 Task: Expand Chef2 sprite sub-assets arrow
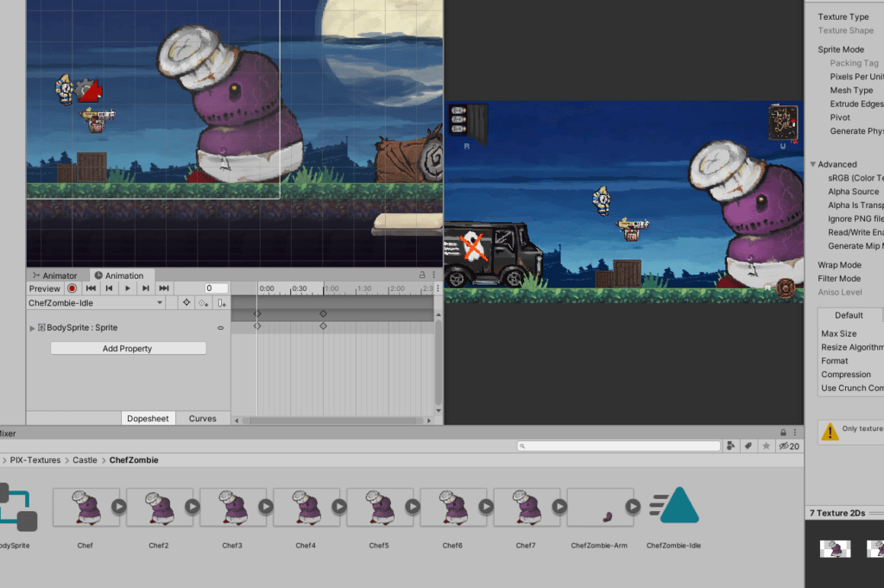tap(193, 506)
